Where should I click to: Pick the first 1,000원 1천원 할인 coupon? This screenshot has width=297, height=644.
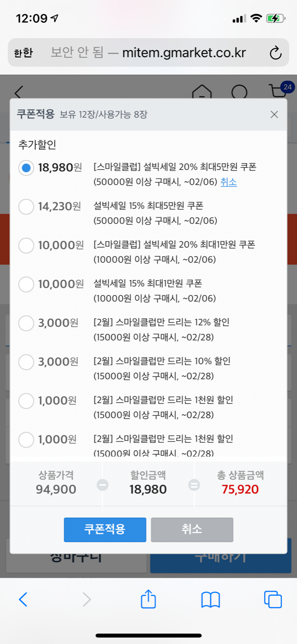coord(26,400)
